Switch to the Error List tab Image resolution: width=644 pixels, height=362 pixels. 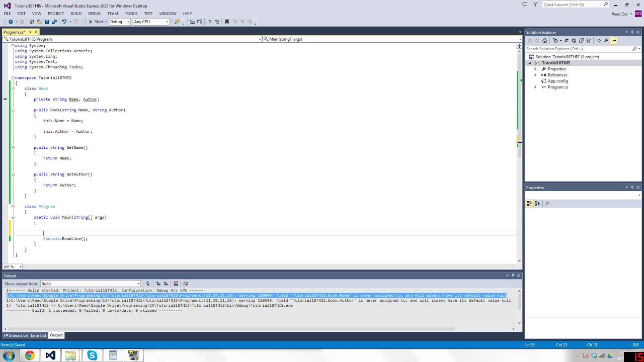tap(38, 335)
